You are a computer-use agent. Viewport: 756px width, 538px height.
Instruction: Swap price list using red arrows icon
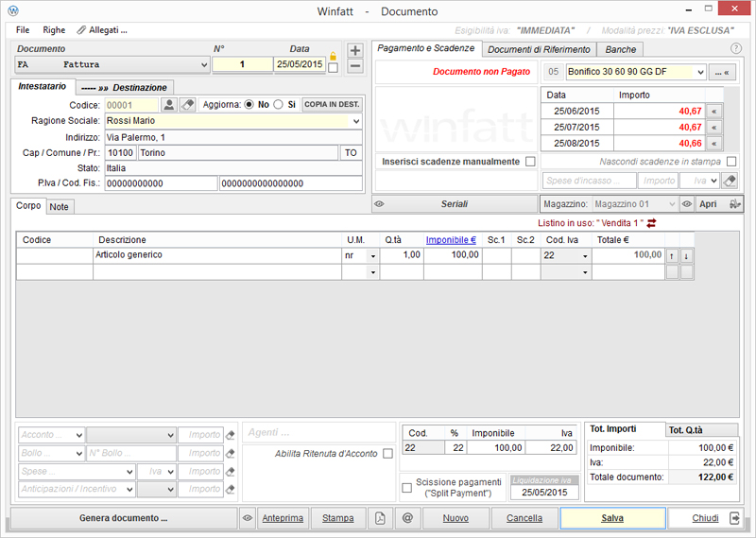651,223
